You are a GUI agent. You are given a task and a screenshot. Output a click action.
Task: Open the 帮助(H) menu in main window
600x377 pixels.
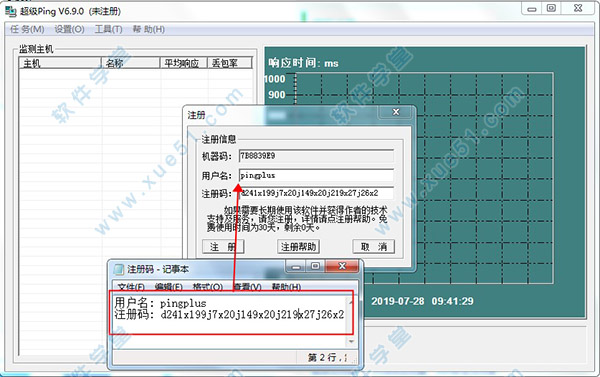(x=148, y=29)
